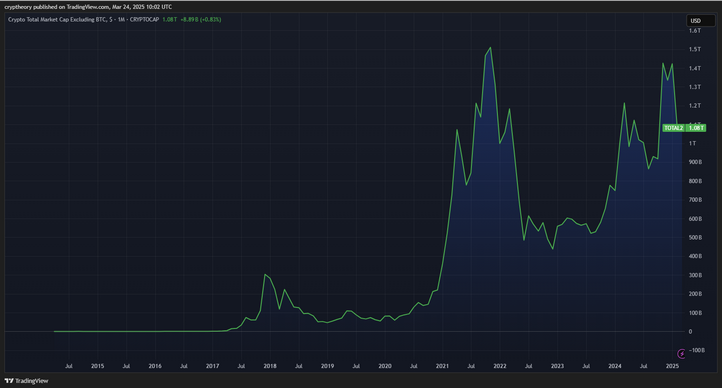722x388 pixels.
Task: Click the 200B price axis label
Action: (x=695, y=294)
